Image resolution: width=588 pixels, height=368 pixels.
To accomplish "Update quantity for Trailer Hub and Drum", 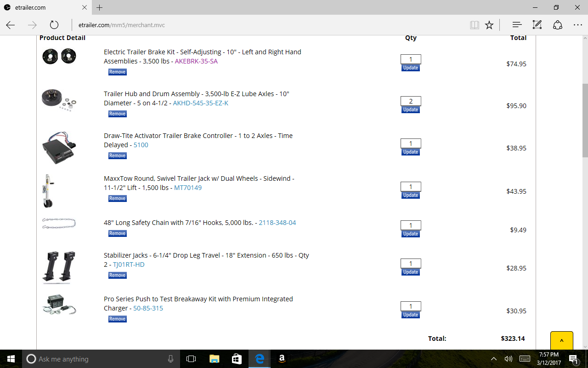I will pos(411,109).
